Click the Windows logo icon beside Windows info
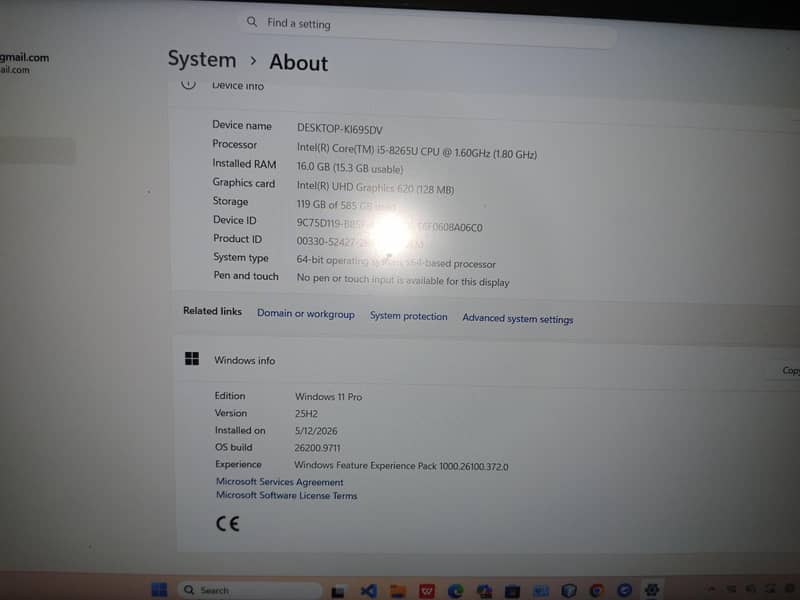Image resolution: width=800 pixels, height=600 pixels. click(192, 358)
